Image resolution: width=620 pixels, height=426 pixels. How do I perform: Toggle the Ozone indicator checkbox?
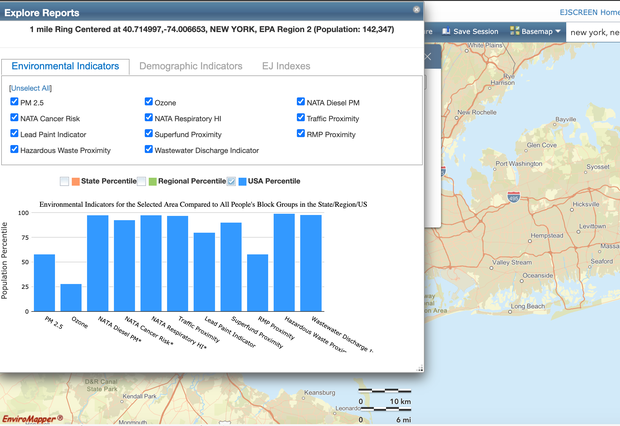149,102
